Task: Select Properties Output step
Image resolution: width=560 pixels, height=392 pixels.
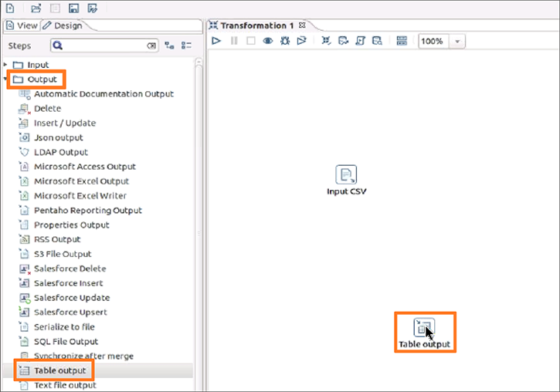Action: [64, 225]
